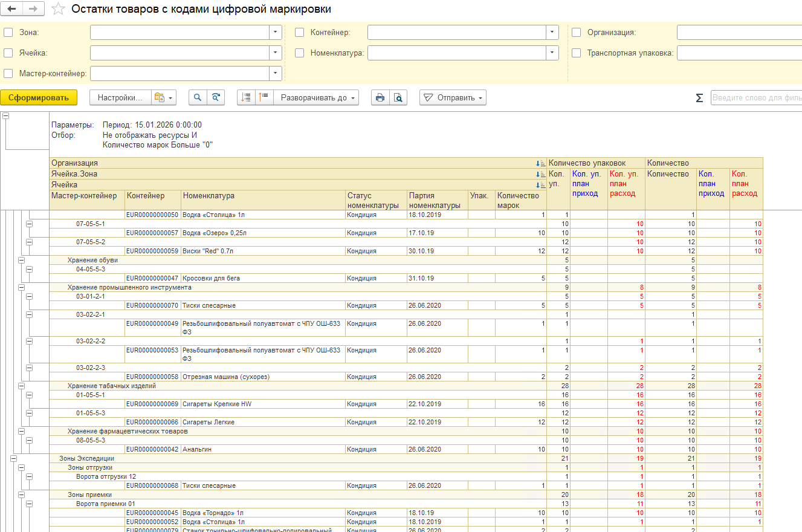Click the sigma sum icon
This screenshot has height=532, width=802.
pos(699,98)
